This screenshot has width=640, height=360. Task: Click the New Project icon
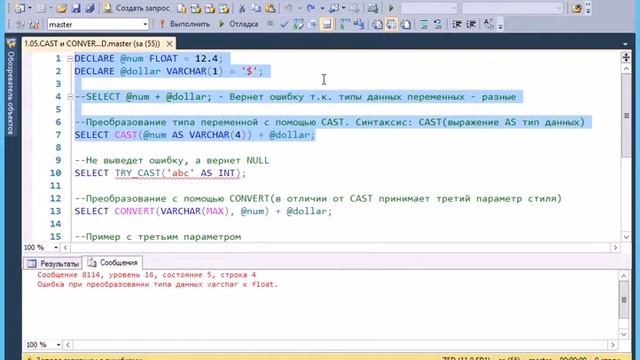click(19, 8)
